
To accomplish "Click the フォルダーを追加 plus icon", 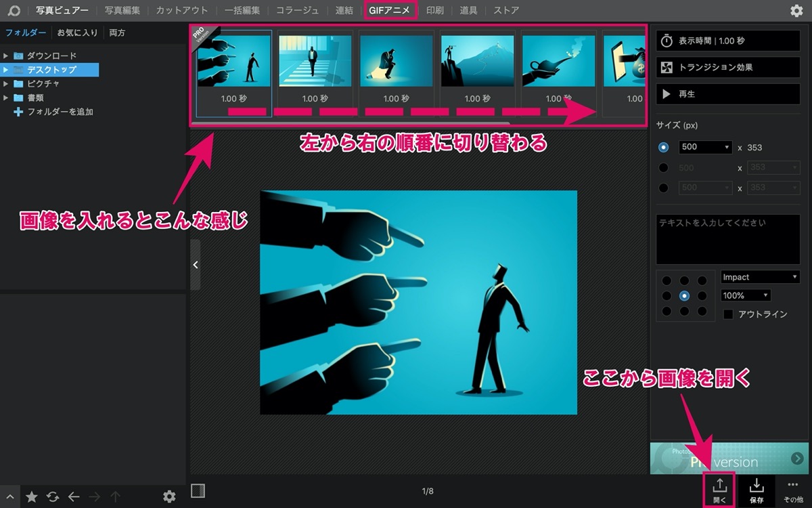I will point(18,111).
